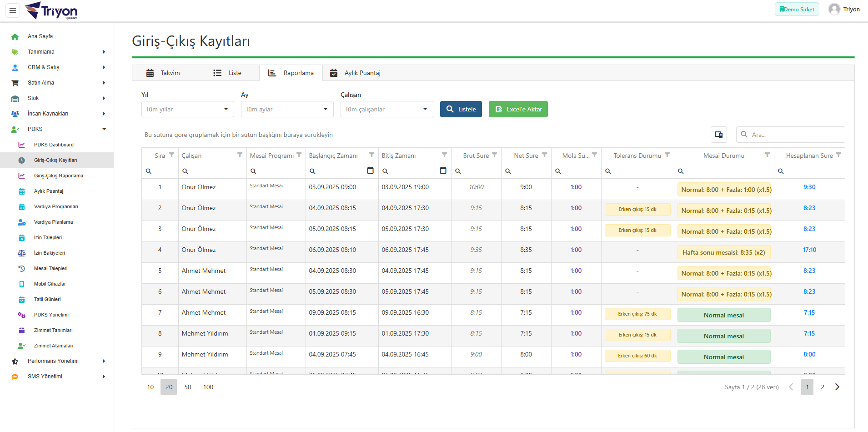Screen dimensions: 868x432
Task: Open the Bitiş Zamanı calendar picker icon
Action: pos(443,171)
